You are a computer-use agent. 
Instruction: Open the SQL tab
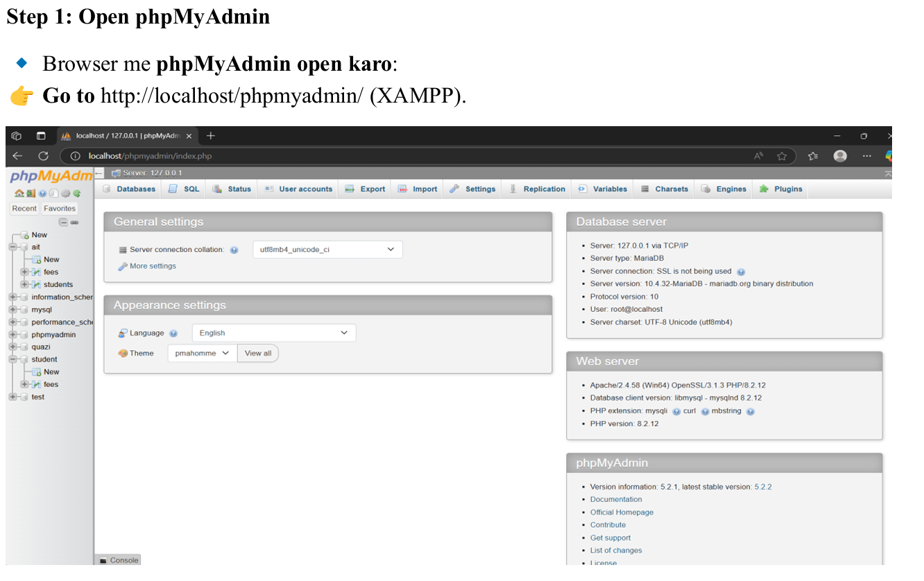tap(184, 189)
